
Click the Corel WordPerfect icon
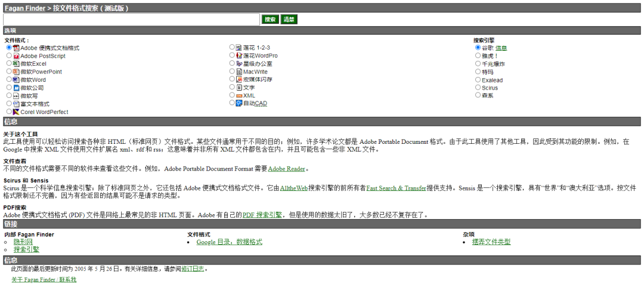16,112
